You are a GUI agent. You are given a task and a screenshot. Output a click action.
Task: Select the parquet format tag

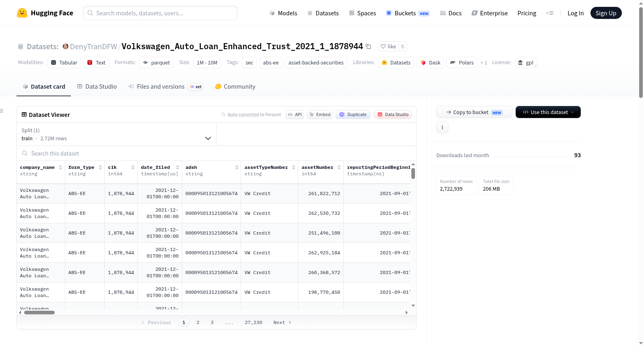[x=156, y=62]
